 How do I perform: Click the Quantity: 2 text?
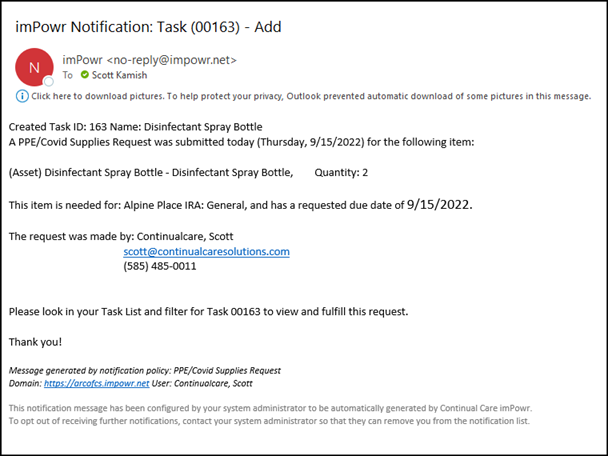[341, 172]
